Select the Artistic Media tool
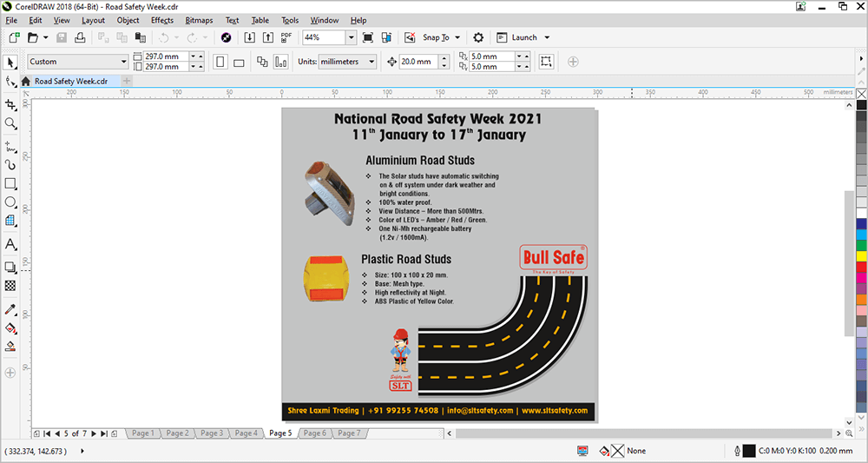 coord(10,165)
